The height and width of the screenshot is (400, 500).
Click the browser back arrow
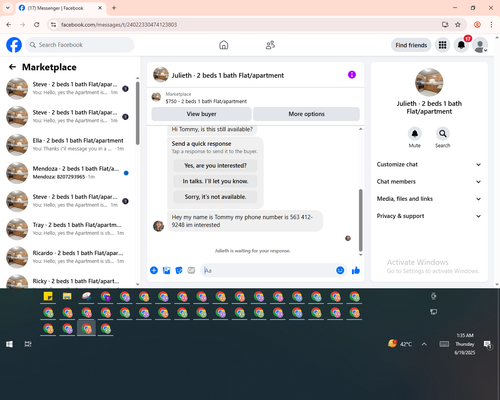click(9, 25)
